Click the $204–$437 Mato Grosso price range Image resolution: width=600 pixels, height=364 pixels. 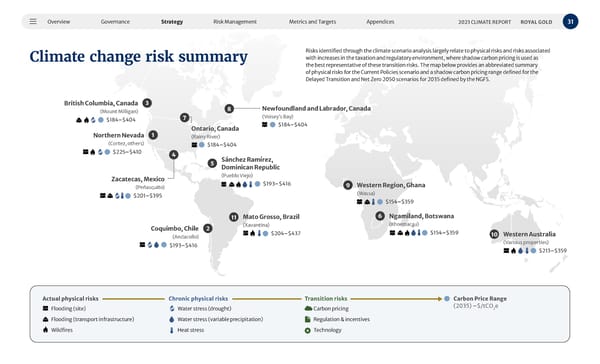[286, 233]
